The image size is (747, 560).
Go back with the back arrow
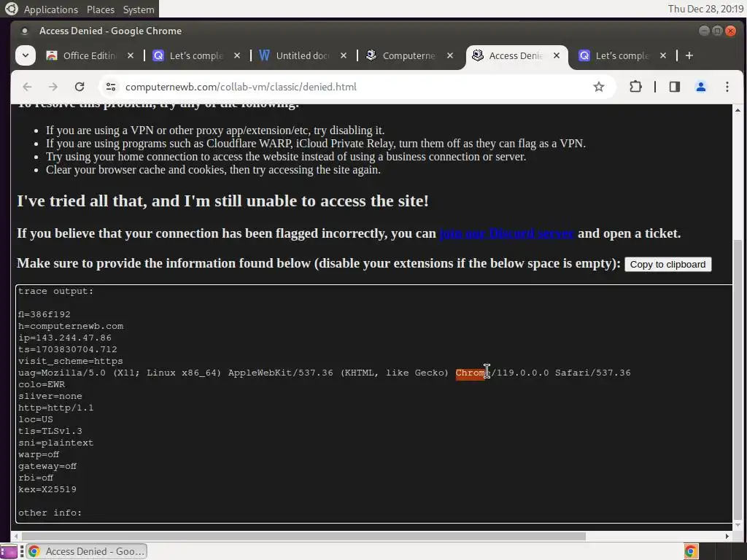pyautogui.click(x=27, y=87)
